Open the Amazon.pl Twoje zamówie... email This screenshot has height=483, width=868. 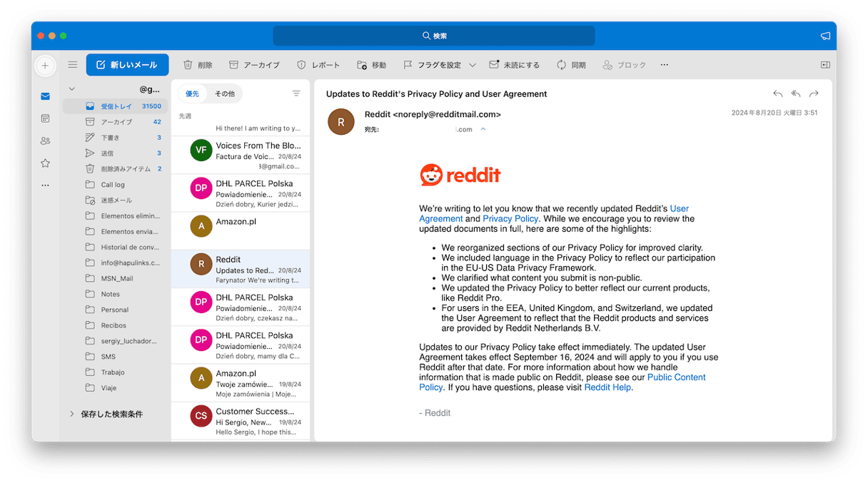pos(241,383)
